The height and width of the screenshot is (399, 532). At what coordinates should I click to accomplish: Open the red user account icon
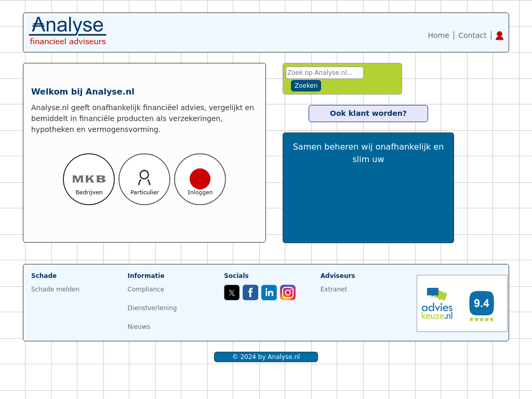(x=499, y=35)
